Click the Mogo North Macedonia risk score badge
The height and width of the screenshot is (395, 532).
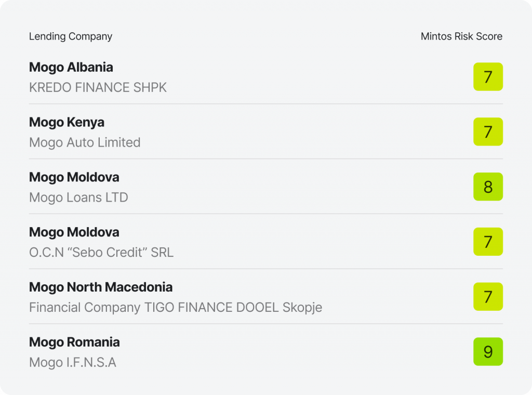pyautogui.click(x=488, y=297)
